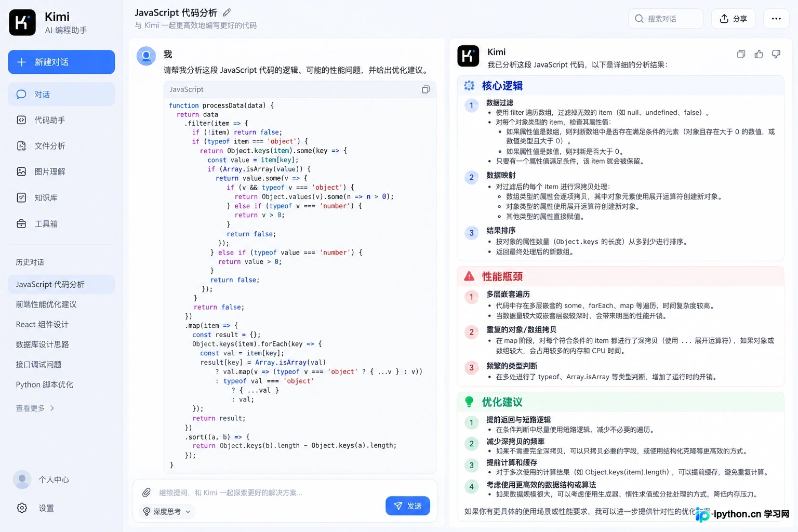Screen dimensions: 798x532
Task: Click the 性能瓶颈 warning triangle icon
Action: click(x=469, y=276)
